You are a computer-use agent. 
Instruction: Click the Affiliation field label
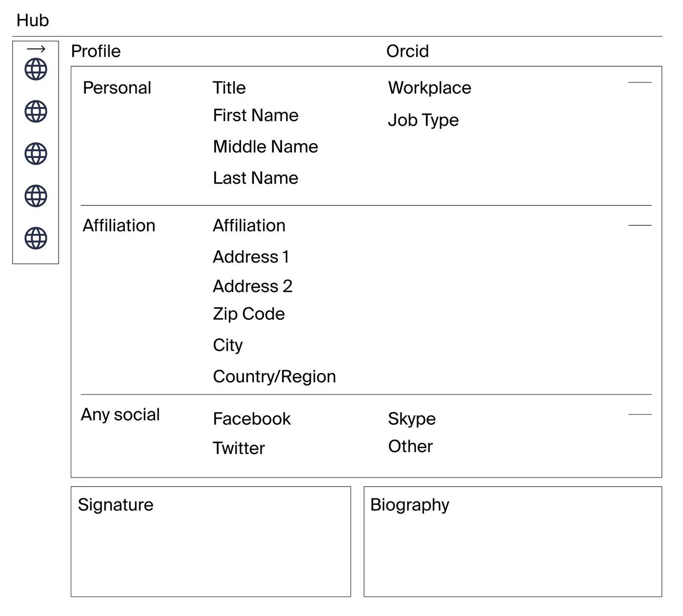[249, 226]
